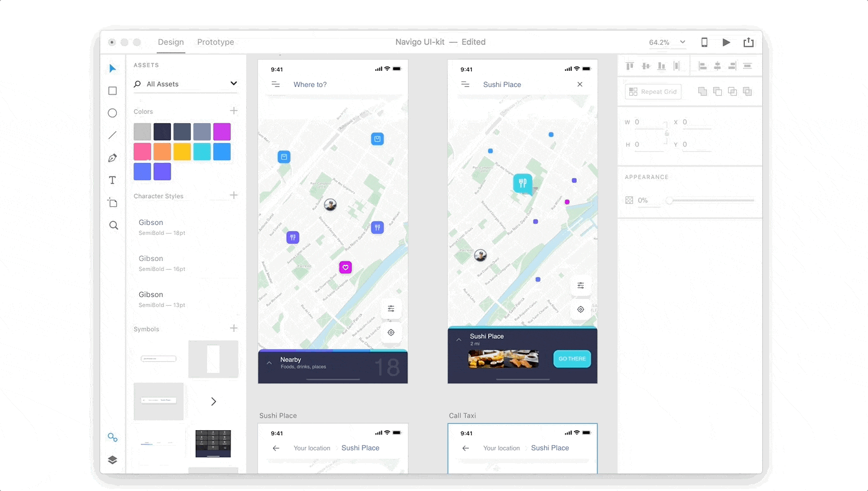
Task: Pick the orange color swatch
Action: click(162, 152)
